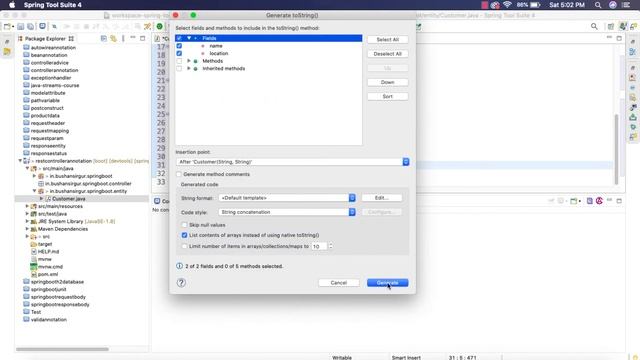Click the editor vertical scrollbar

[616, 149]
